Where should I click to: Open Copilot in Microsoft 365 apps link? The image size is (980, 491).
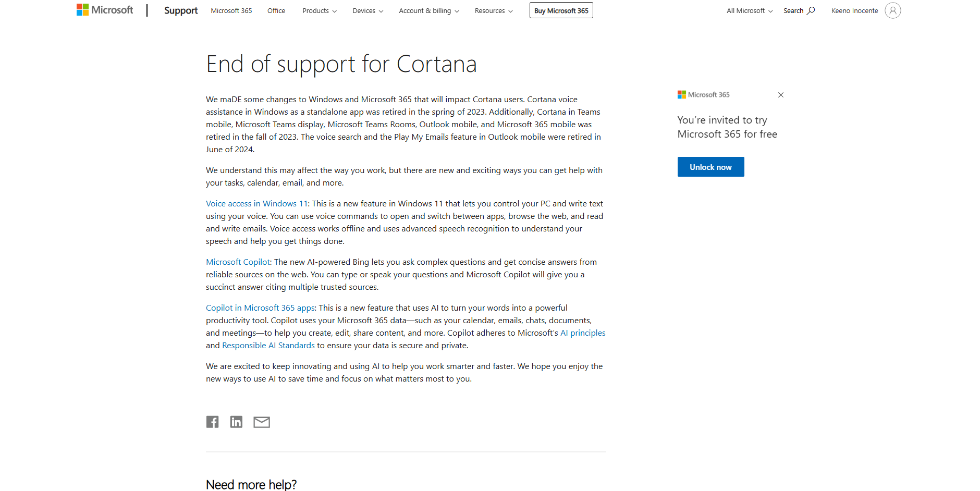tap(261, 308)
